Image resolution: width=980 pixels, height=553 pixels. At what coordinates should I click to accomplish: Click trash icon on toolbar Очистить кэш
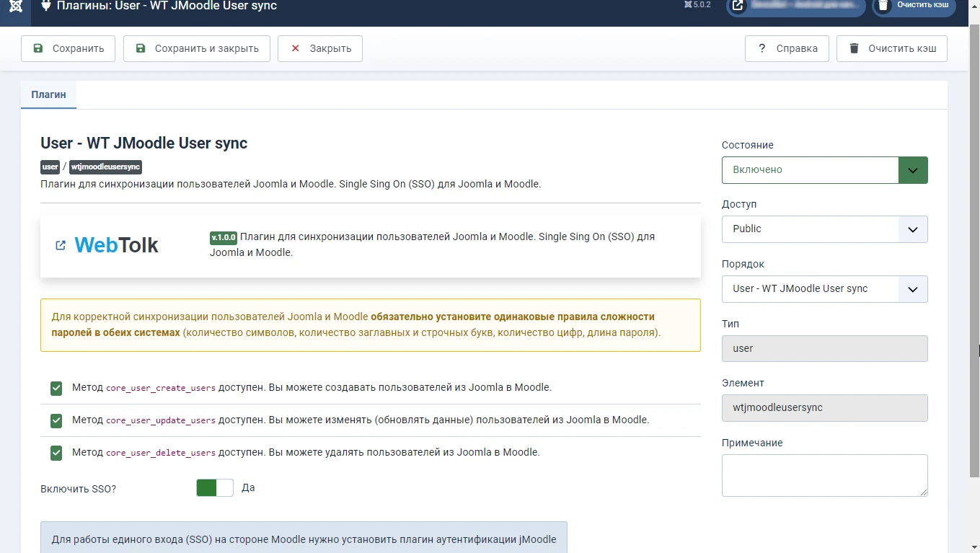point(854,48)
